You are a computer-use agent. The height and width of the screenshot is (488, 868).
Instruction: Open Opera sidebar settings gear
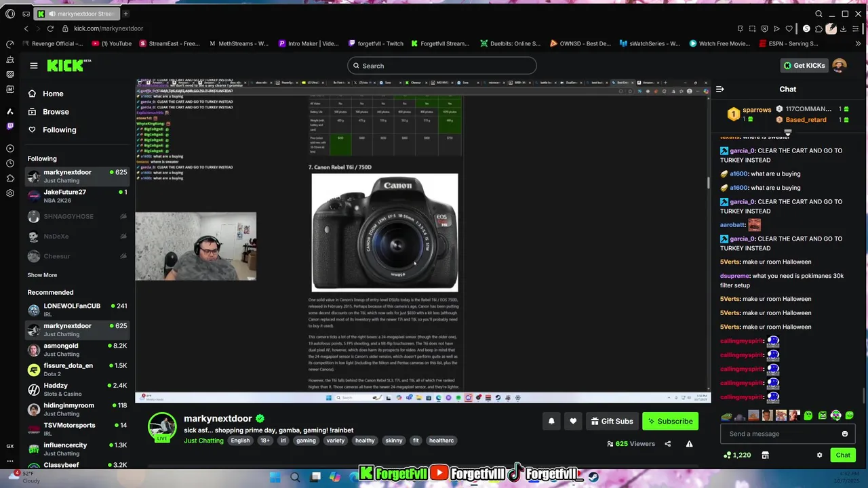point(10,193)
